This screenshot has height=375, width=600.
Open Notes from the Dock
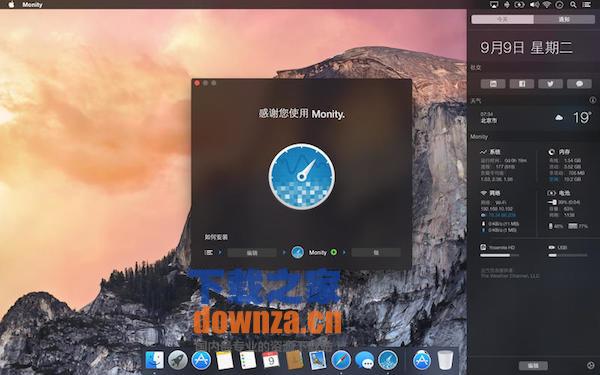(225, 360)
